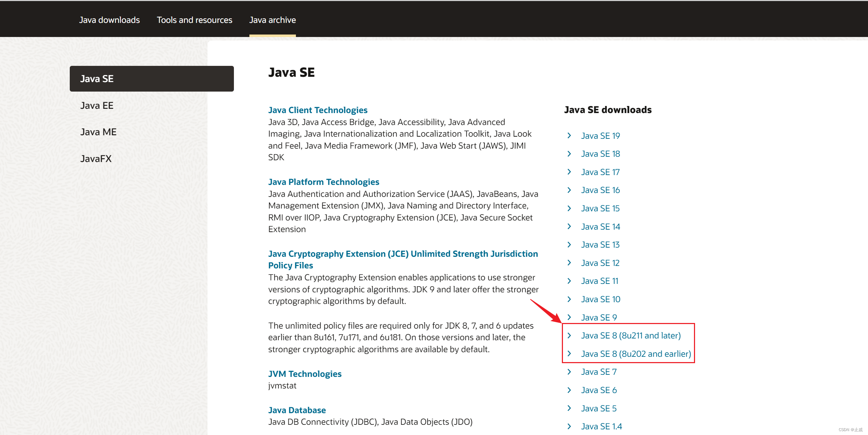Click the Java Database heading link
The height and width of the screenshot is (435, 868).
[x=297, y=410]
